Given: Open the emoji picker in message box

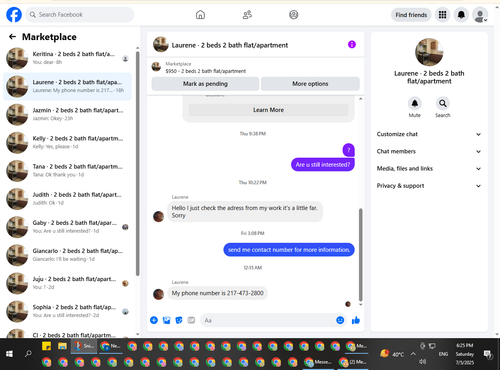Looking at the screenshot, I should 340,320.
